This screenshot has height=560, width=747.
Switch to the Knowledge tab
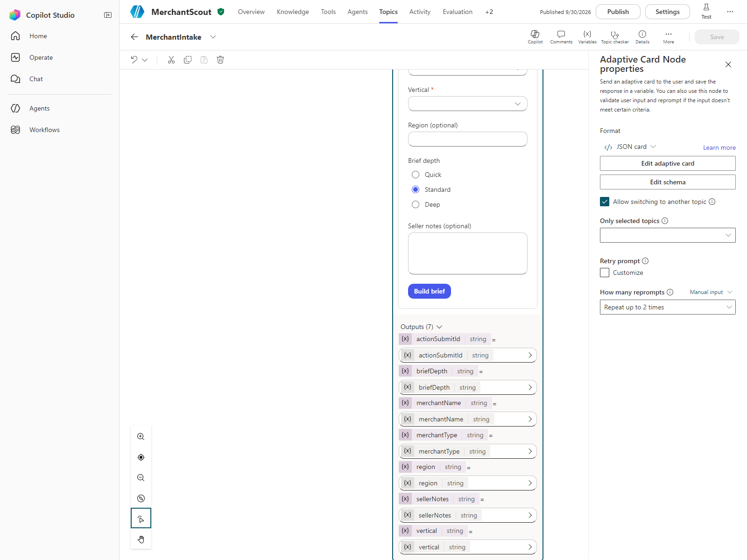pyautogui.click(x=293, y=12)
